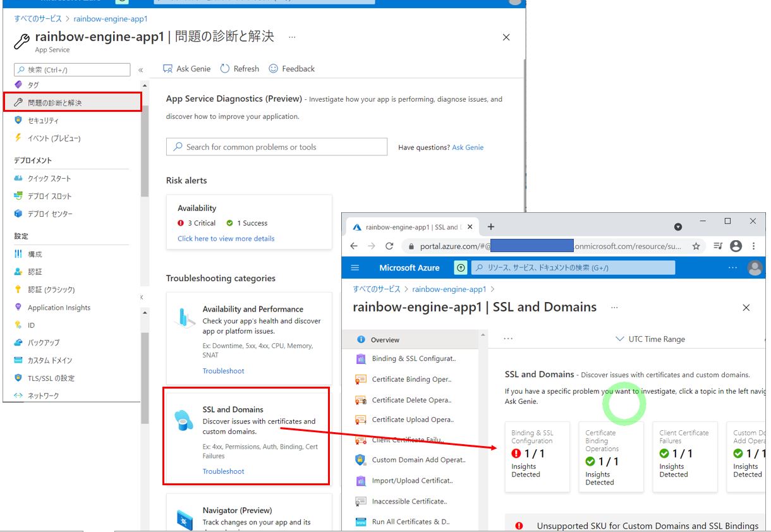Click the Chrome reading list icon
The width and height of the screenshot is (771, 532).
(718, 246)
